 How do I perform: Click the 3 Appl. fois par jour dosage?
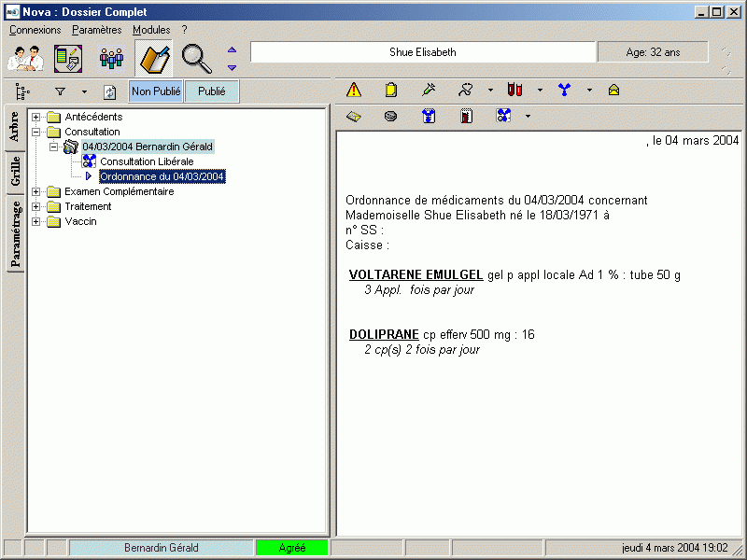[x=419, y=290]
